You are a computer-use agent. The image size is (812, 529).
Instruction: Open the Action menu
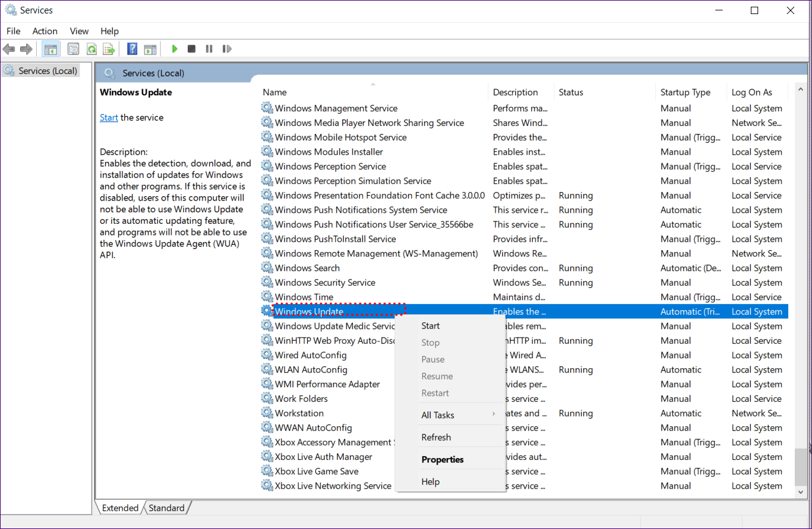pyautogui.click(x=45, y=31)
